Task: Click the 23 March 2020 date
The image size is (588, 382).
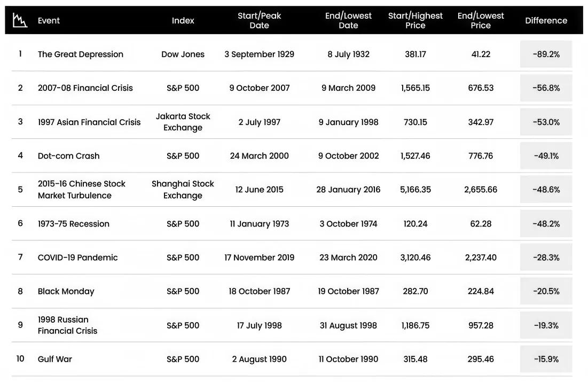Action: point(348,258)
